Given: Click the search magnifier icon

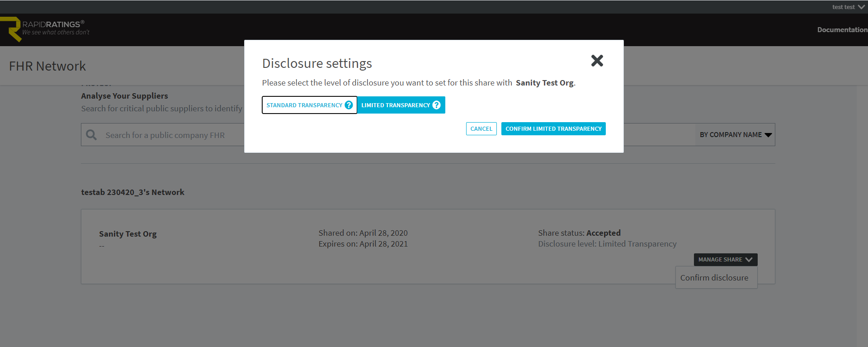Looking at the screenshot, I should [x=91, y=135].
